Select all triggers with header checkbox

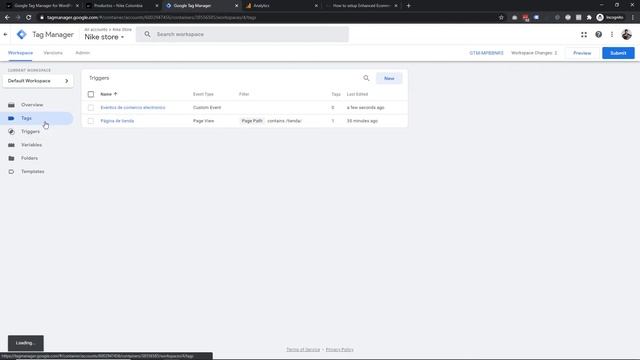(x=91, y=94)
